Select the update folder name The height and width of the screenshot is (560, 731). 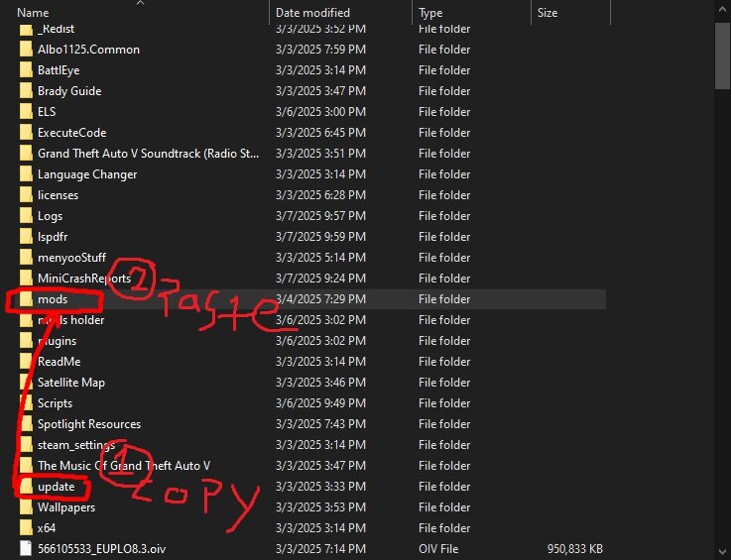(x=57, y=487)
